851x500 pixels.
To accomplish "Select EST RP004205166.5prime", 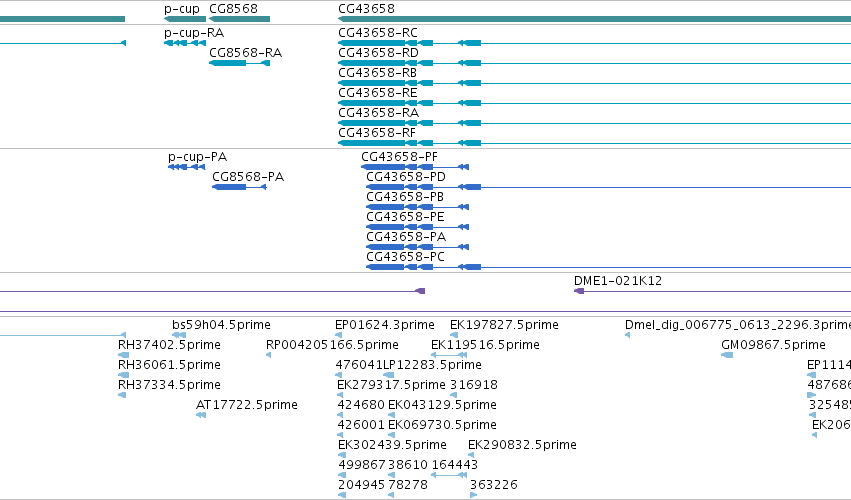I will 332,345.
